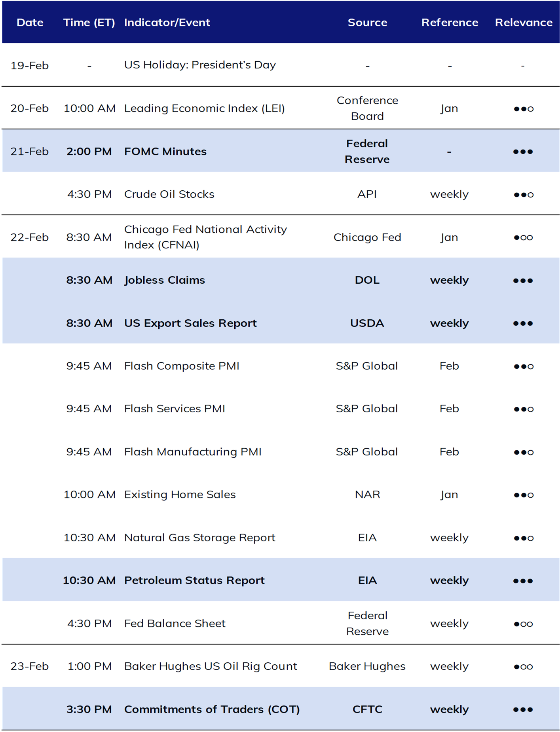Click Leading Economic Index relevance dots
560x732 pixels.
[x=523, y=109]
